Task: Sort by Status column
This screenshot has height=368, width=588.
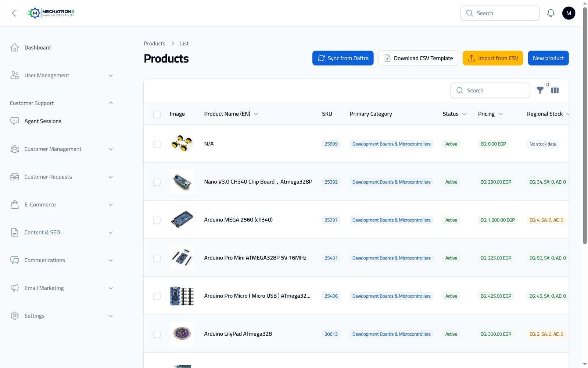Action: click(x=455, y=114)
